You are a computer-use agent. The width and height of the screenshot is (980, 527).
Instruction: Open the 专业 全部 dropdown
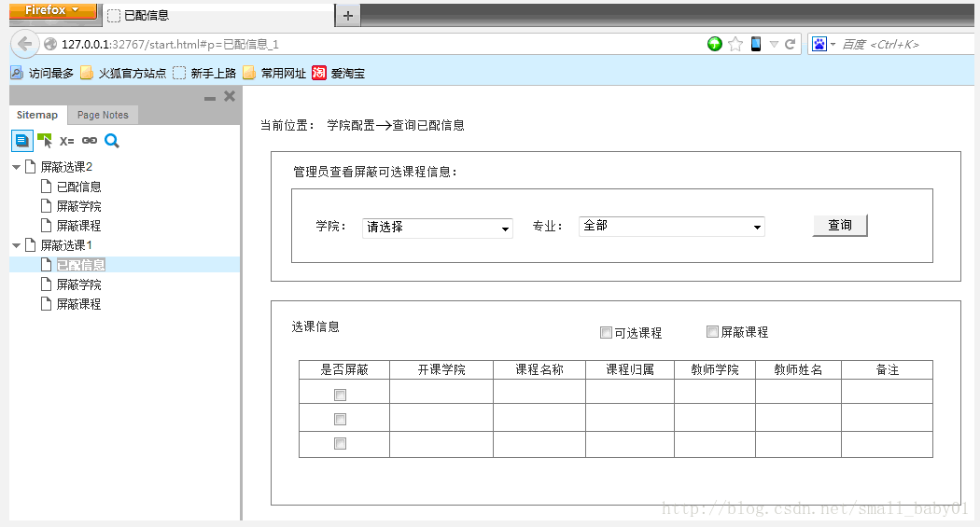tap(672, 227)
